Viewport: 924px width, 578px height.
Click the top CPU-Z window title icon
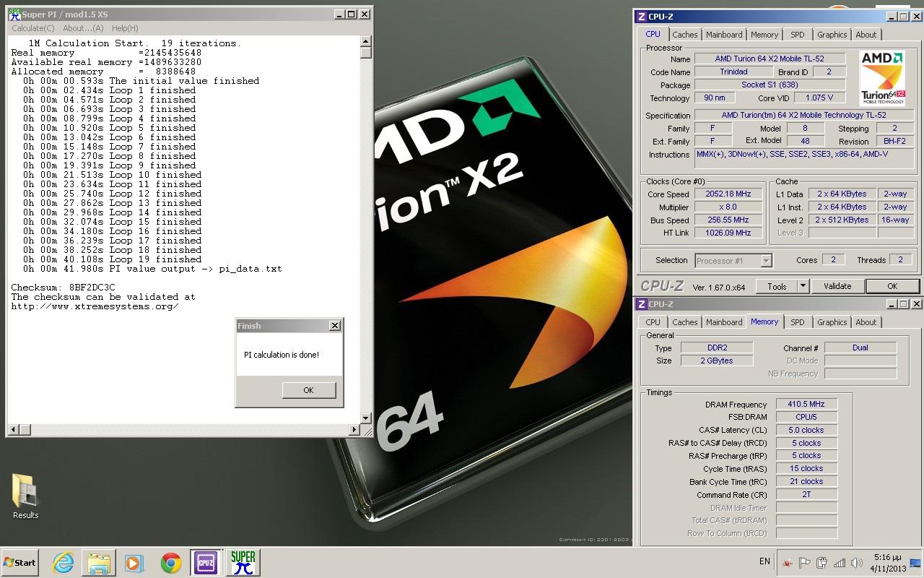(642, 17)
